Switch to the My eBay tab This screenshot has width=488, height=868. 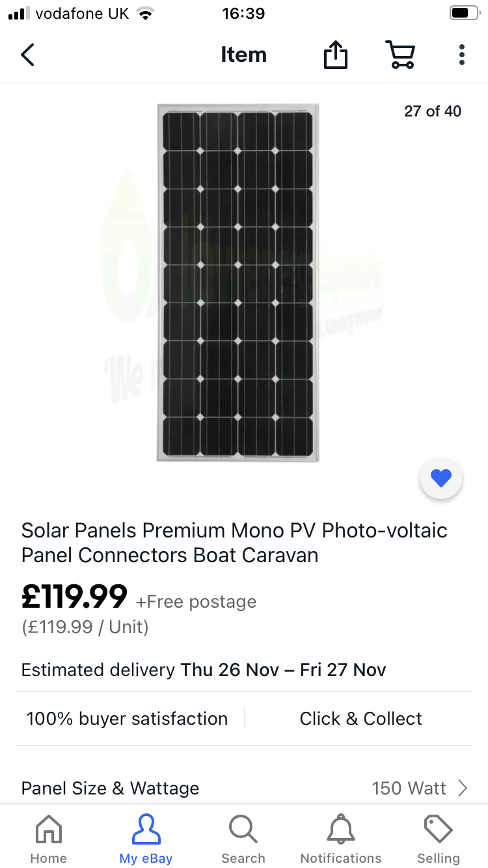click(146, 839)
